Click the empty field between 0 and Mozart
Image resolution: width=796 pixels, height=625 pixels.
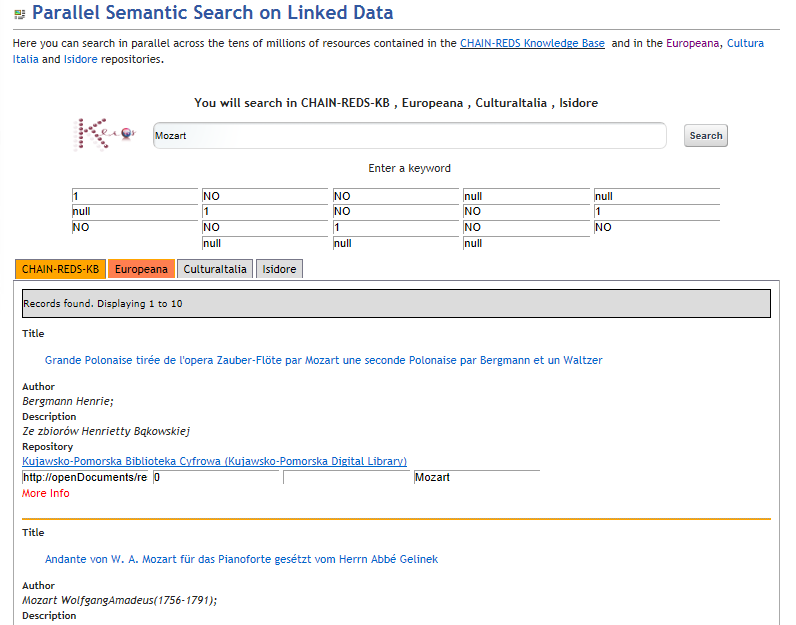coord(346,477)
